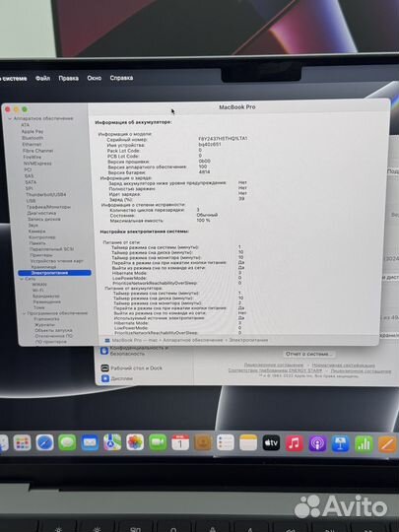Open Calendar icon in the Dock
The height and width of the screenshot is (532, 399).
coord(180,442)
